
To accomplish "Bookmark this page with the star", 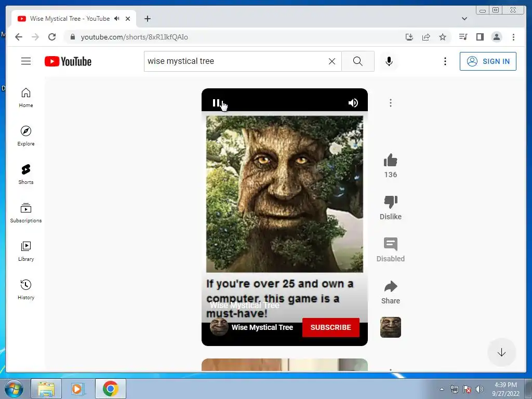I will 443,37.
